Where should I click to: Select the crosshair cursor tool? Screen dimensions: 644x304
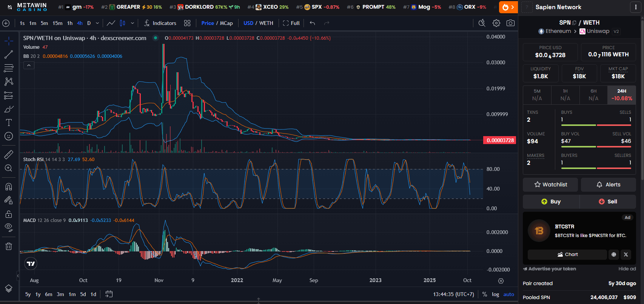pos(9,41)
